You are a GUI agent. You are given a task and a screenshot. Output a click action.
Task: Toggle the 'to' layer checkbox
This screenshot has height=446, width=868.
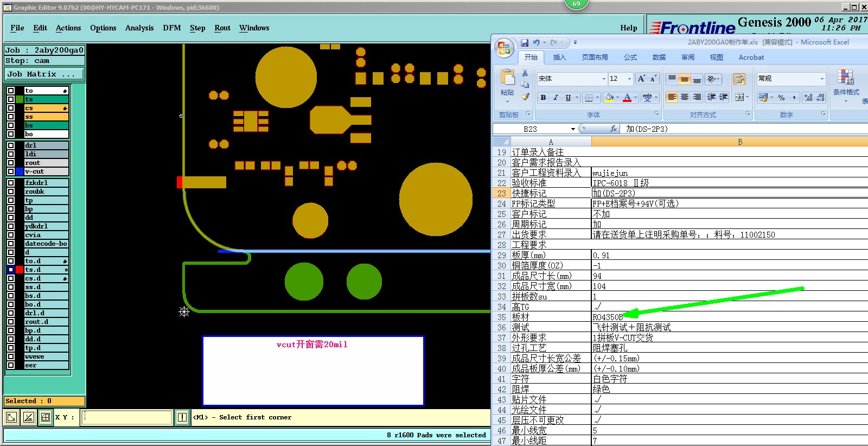(11, 91)
